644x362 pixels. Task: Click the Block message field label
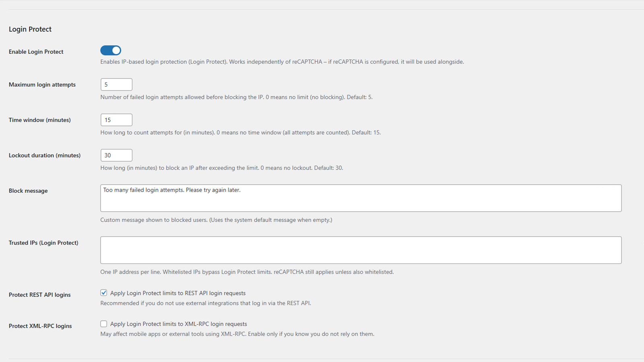[x=28, y=190]
